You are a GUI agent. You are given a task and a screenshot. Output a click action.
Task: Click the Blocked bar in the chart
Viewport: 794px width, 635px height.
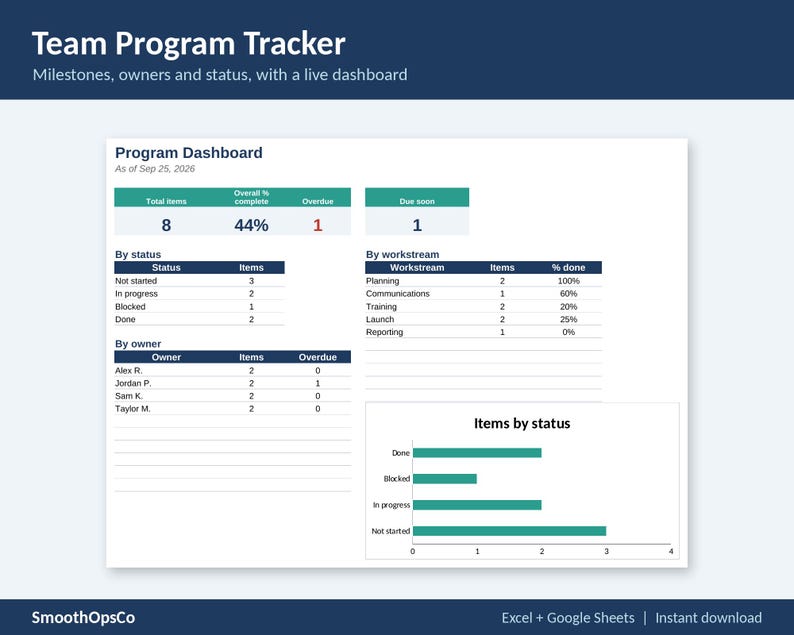[445, 479]
